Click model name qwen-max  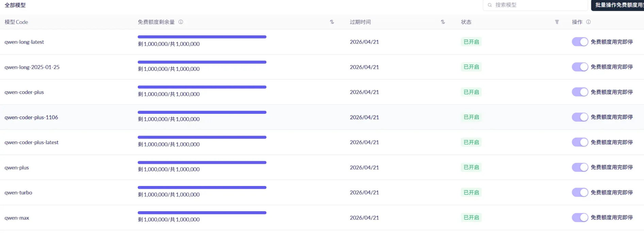pyautogui.click(x=17, y=218)
